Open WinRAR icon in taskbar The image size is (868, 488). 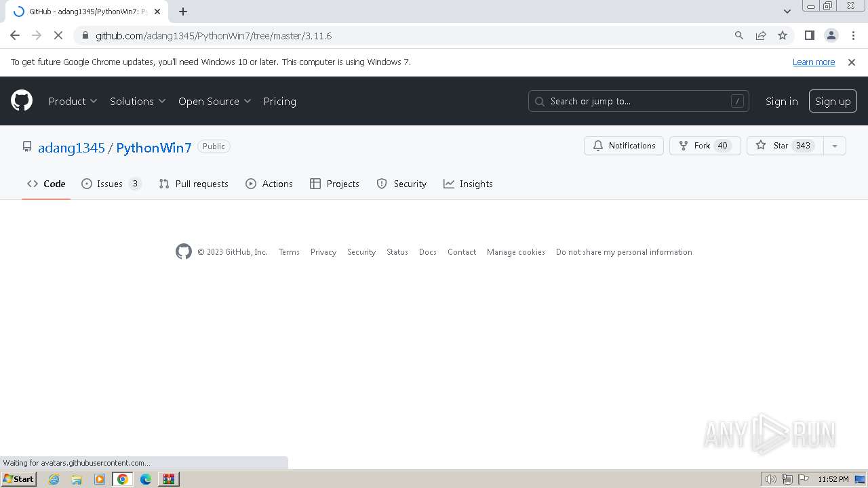169,479
